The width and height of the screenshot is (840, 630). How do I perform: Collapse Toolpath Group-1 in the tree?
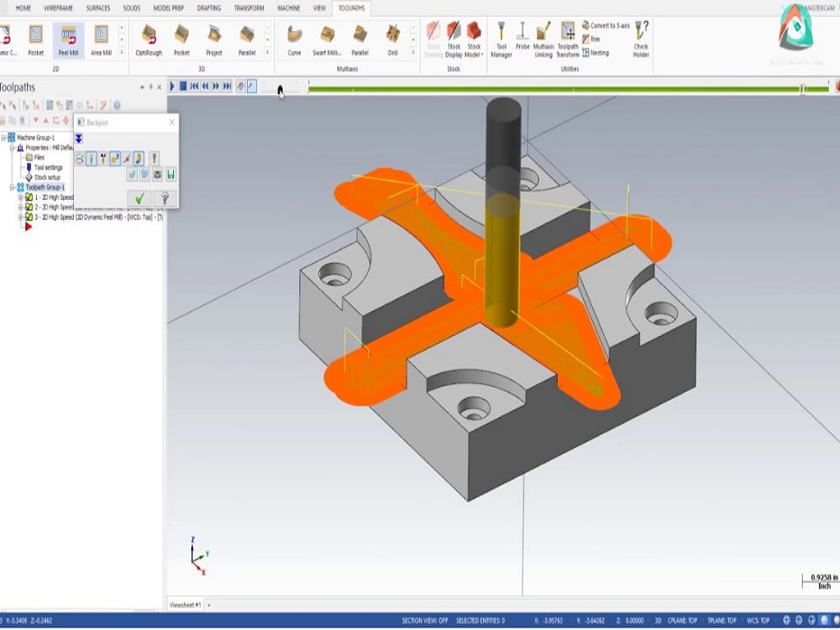[13, 187]
